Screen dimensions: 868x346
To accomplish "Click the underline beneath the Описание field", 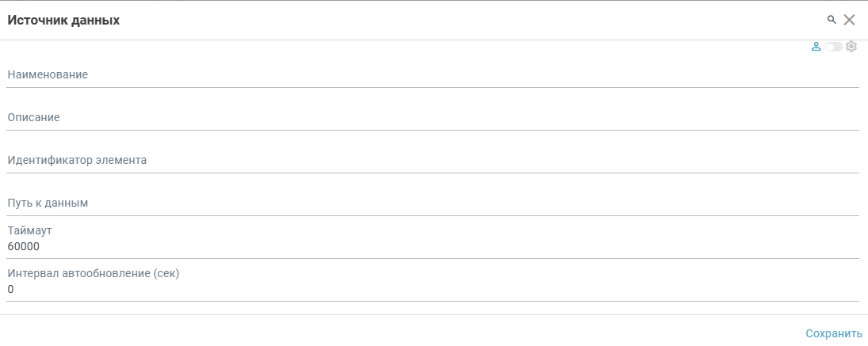I will pos(433,130).
